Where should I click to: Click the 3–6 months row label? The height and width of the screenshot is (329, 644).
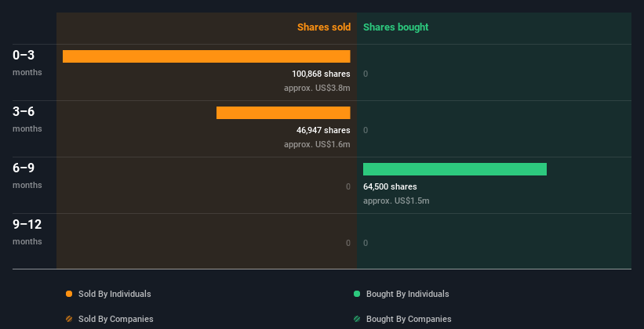27,119
